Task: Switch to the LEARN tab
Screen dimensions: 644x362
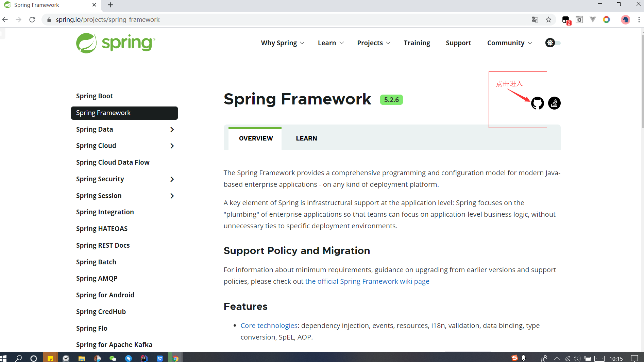Action: tap(306, 138)
